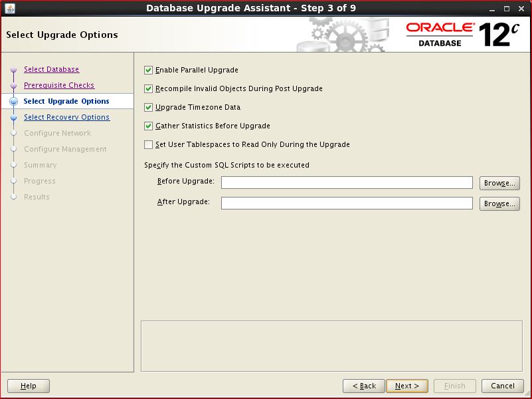This screenshot has width=532, height=399.
Task: Toggle the Upgrade Timezone Data checkbox
Action: [x=149, y=107]
